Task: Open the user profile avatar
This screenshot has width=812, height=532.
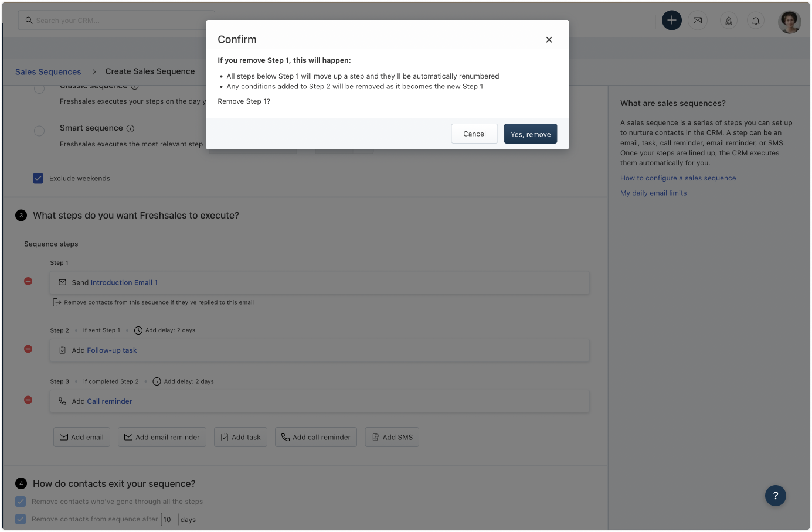Action: [x=789, y=22]
